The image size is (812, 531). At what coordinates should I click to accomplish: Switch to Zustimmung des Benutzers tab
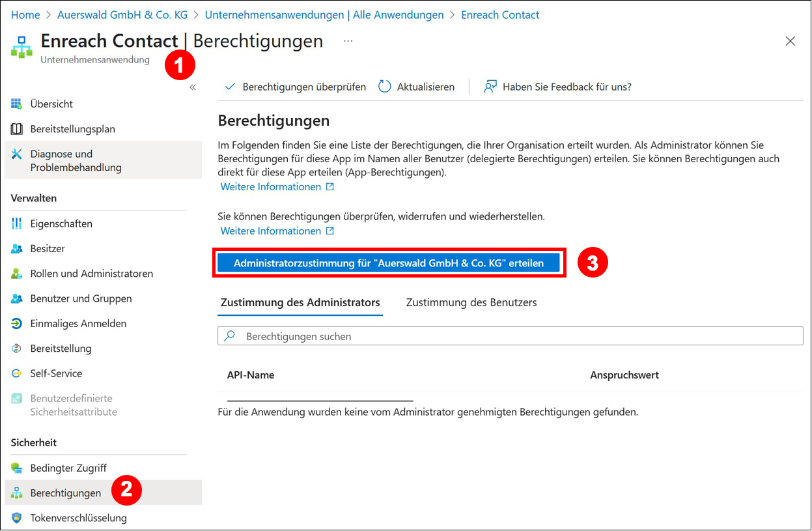click(471, 302)
